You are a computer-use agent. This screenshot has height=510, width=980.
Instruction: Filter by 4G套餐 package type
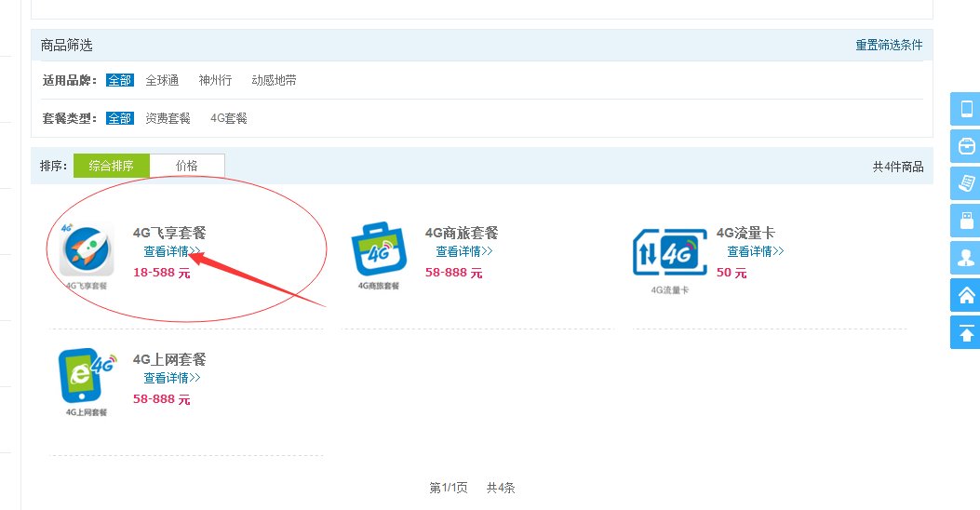pyautogui.click(x=229, y=119)
